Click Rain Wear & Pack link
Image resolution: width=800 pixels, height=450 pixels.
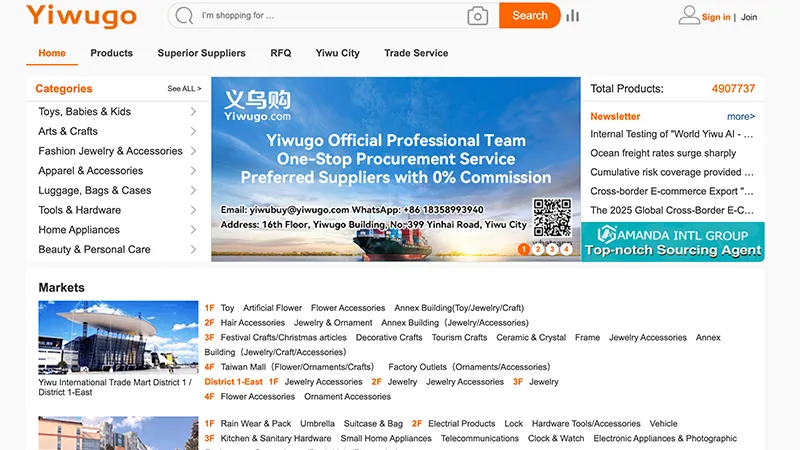pos(256,423)
